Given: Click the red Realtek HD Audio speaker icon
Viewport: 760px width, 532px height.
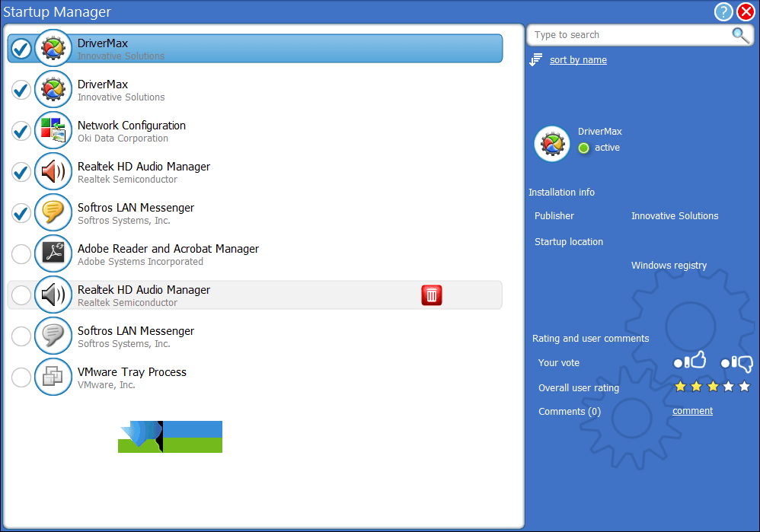Looking at the screenshot, I should [53, 171].
